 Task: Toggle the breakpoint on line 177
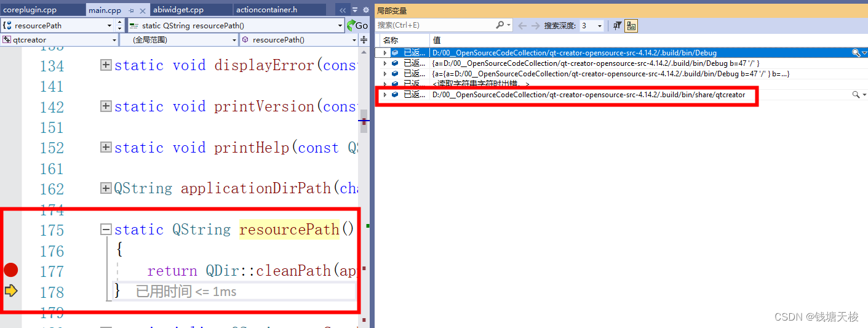pyautogui.click(x=11, y=270)
